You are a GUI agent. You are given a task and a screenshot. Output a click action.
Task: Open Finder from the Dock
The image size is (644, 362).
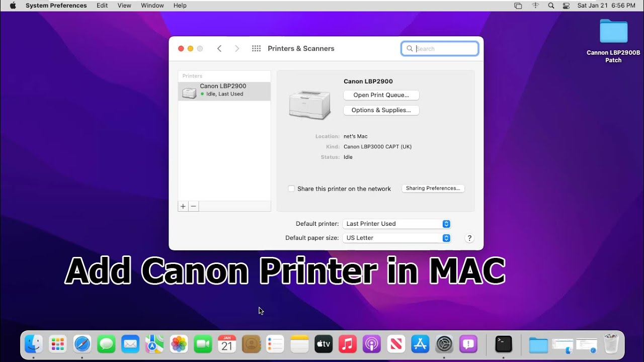(x=34, y=344)
